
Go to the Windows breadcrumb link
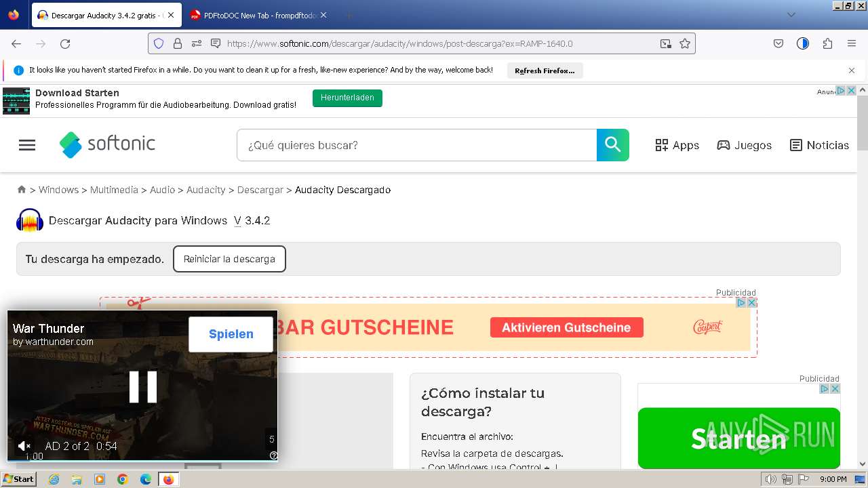[58, 190]
